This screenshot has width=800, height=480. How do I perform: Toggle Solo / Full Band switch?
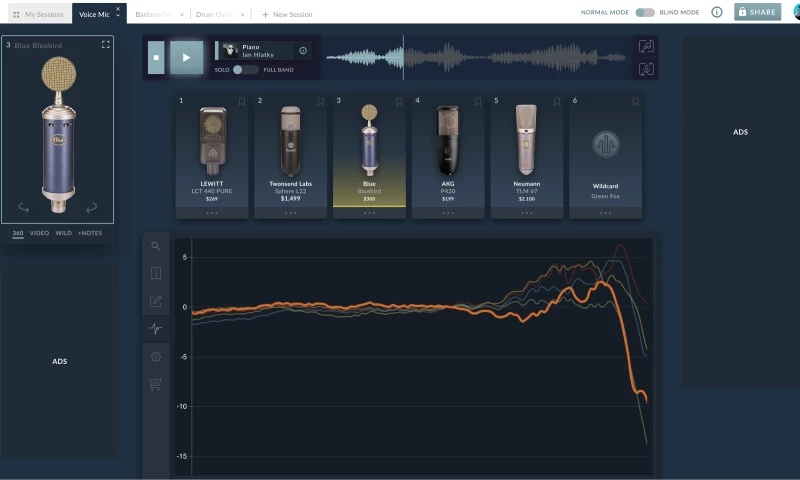pos(245,70)
